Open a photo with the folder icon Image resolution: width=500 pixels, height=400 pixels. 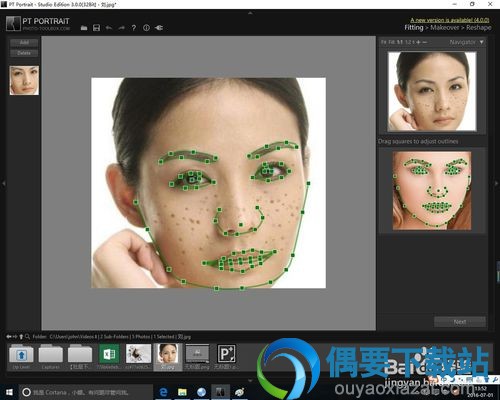[x=84, y=28]
